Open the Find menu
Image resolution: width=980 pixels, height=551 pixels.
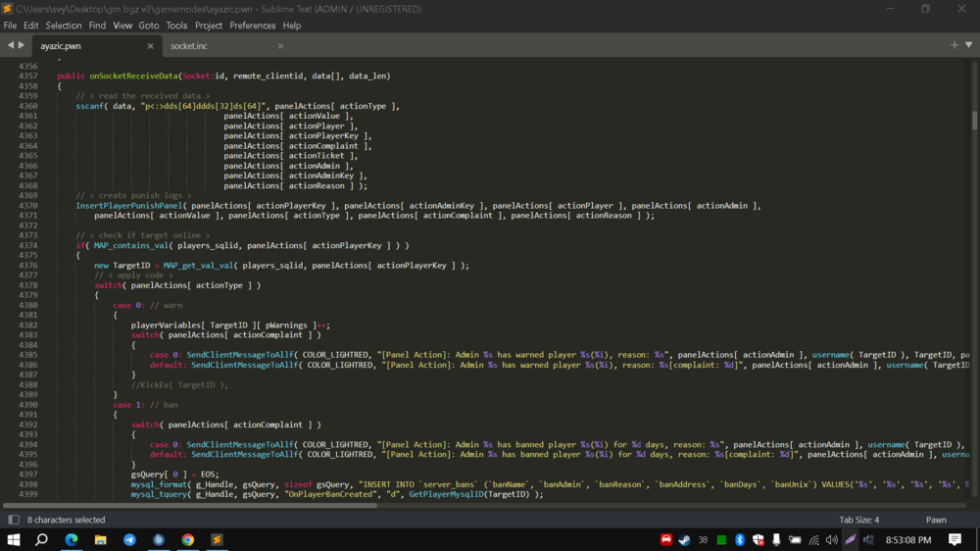(97, 25)
